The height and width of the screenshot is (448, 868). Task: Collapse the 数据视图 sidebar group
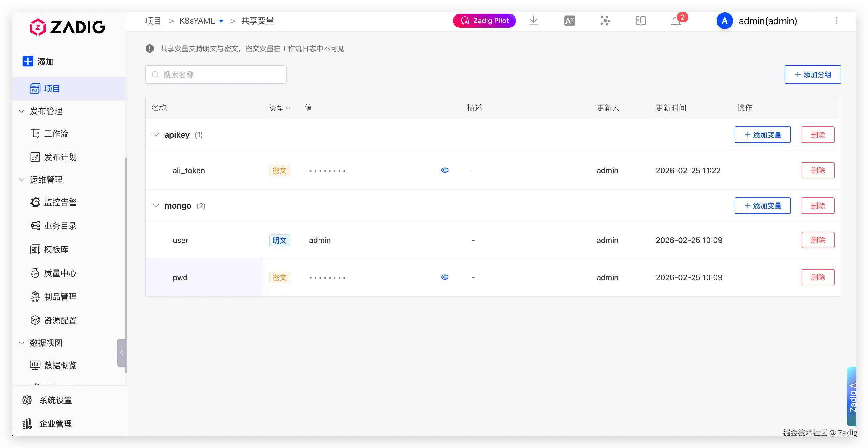pos(22,343)
